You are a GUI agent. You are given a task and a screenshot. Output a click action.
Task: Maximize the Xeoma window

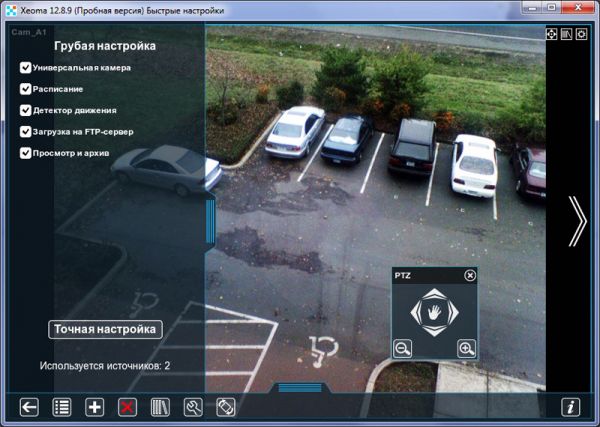pos(551,7)
